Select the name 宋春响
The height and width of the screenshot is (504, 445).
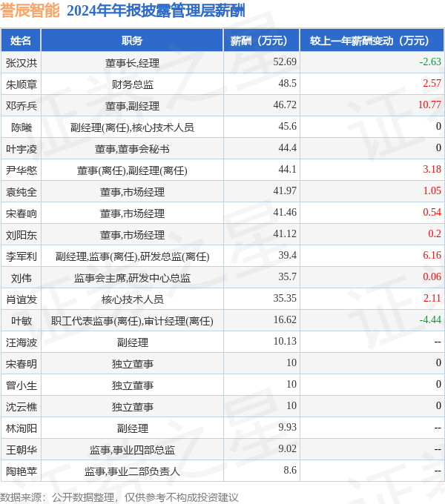[22, 213]
